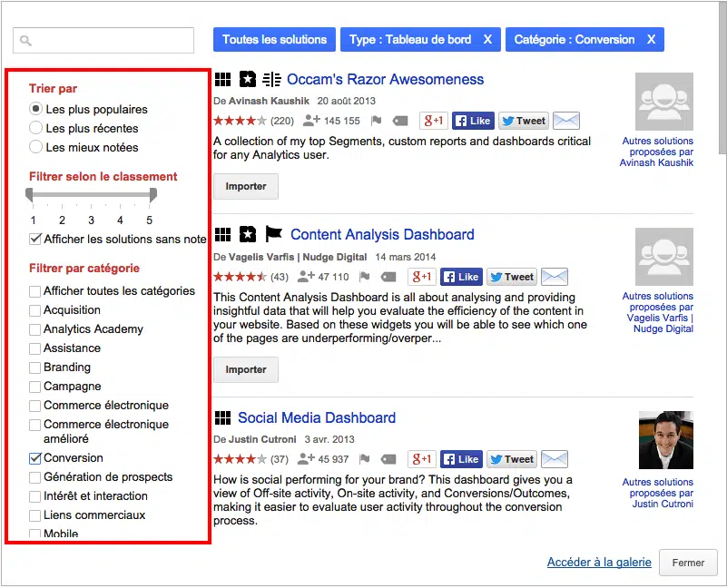Click Tweet button for Occam's Razor Awesomeness
727x588 pixels.
pos(523,121)
